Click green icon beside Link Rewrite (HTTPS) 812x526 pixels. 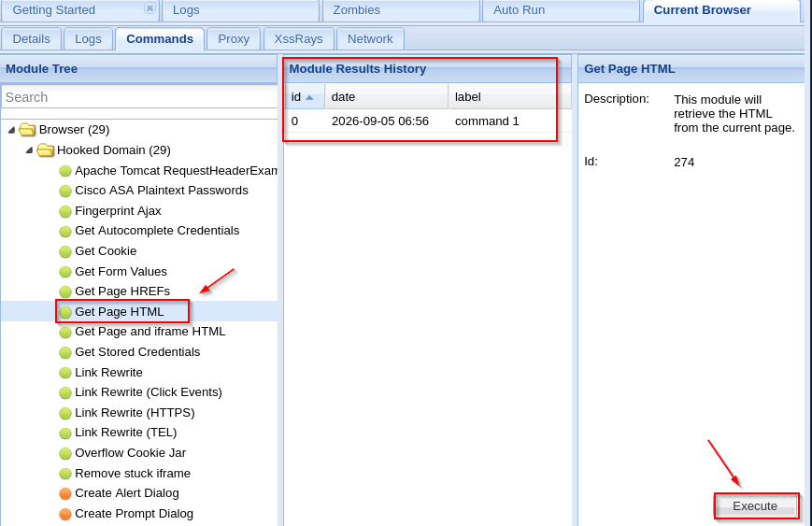click(65, 413)
